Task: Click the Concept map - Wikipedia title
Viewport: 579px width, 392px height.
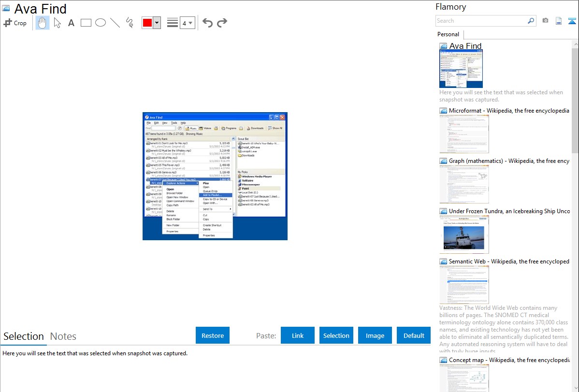Action: coord(509,360)
